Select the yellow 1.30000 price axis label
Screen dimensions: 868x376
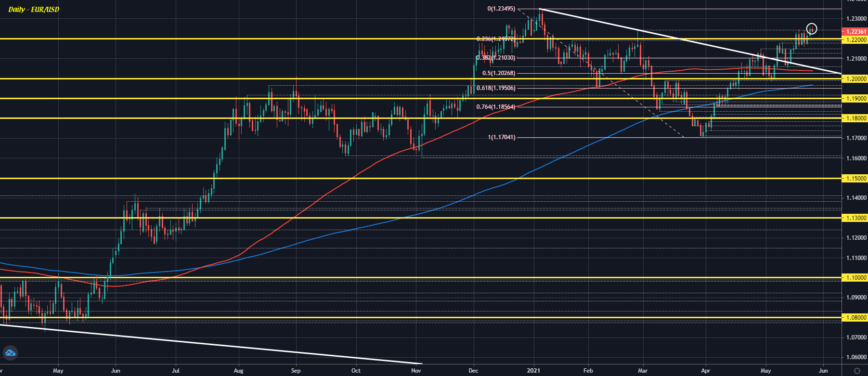(854, 218)
